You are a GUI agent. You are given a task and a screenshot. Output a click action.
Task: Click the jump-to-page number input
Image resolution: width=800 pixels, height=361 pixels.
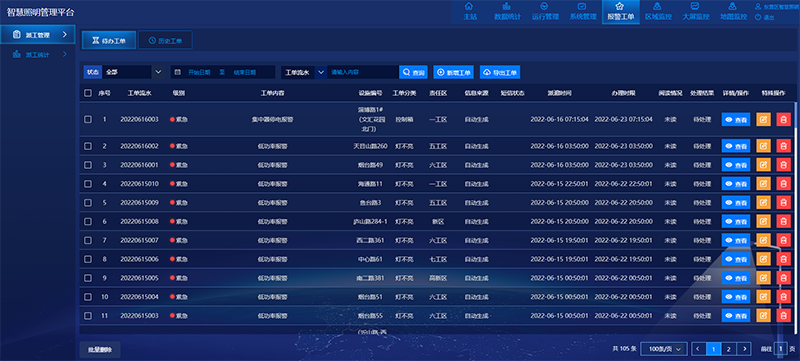point(781,349)
